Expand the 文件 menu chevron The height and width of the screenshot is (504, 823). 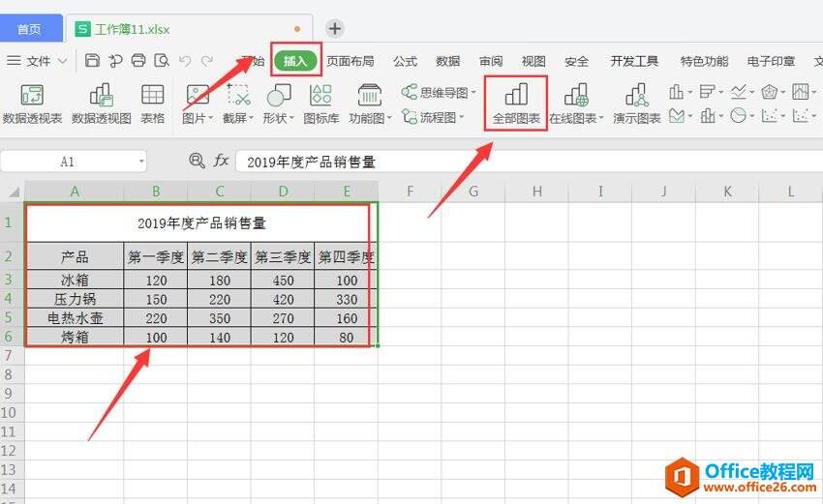click(x=63, y=61)
